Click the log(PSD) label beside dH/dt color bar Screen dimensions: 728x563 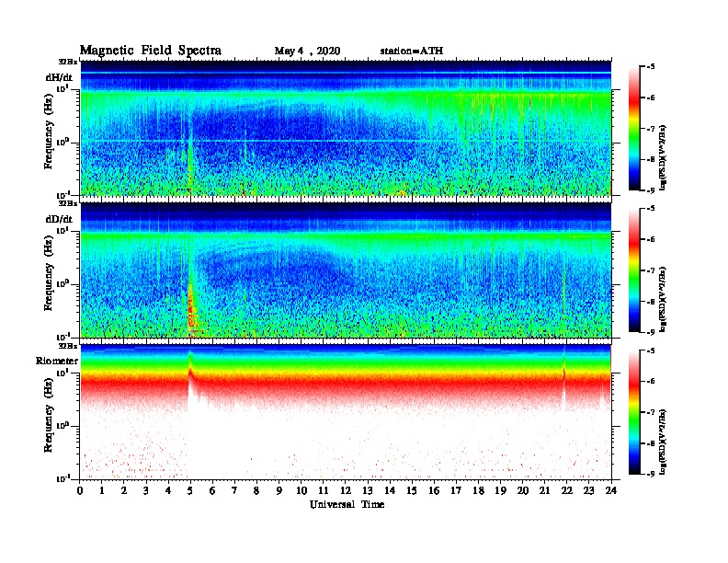(663, 157)
